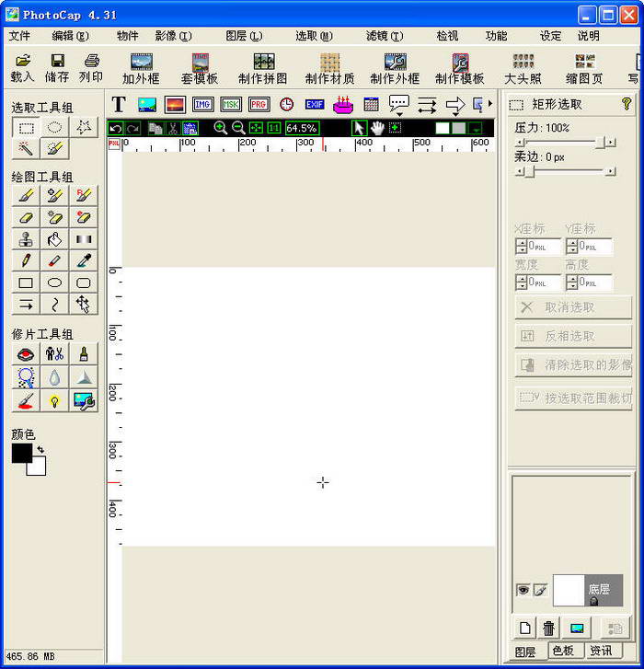Open the 64.5% zoom level box
The height and width of the screenshot is (669, 644).
302,128
